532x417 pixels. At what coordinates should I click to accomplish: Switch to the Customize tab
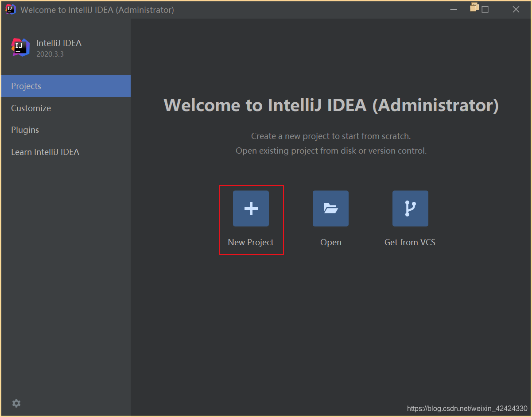point(66,108)
